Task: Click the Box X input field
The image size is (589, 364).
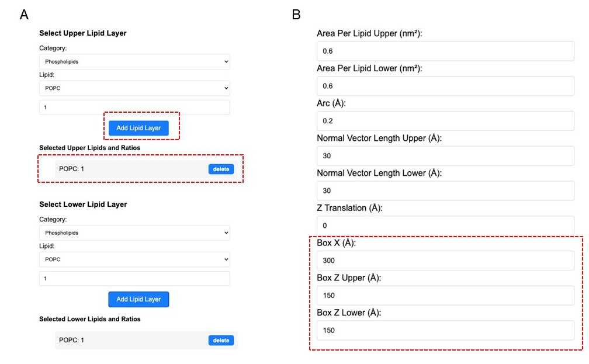Action: tap(445, 261)
